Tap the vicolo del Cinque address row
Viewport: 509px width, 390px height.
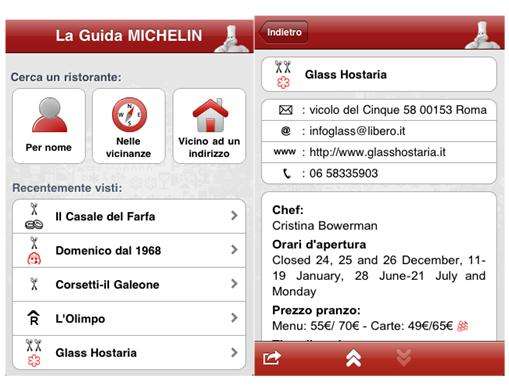[379, 110]
